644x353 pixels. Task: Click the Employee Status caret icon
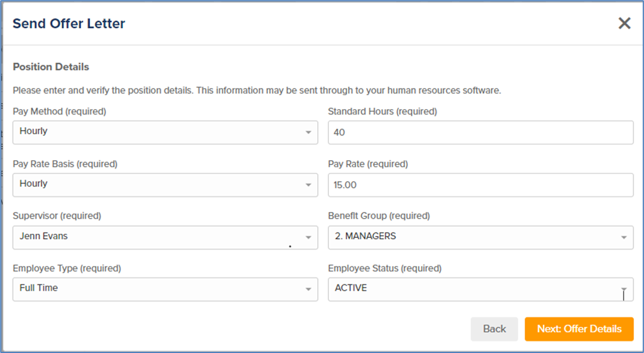[x=624, y=289]
